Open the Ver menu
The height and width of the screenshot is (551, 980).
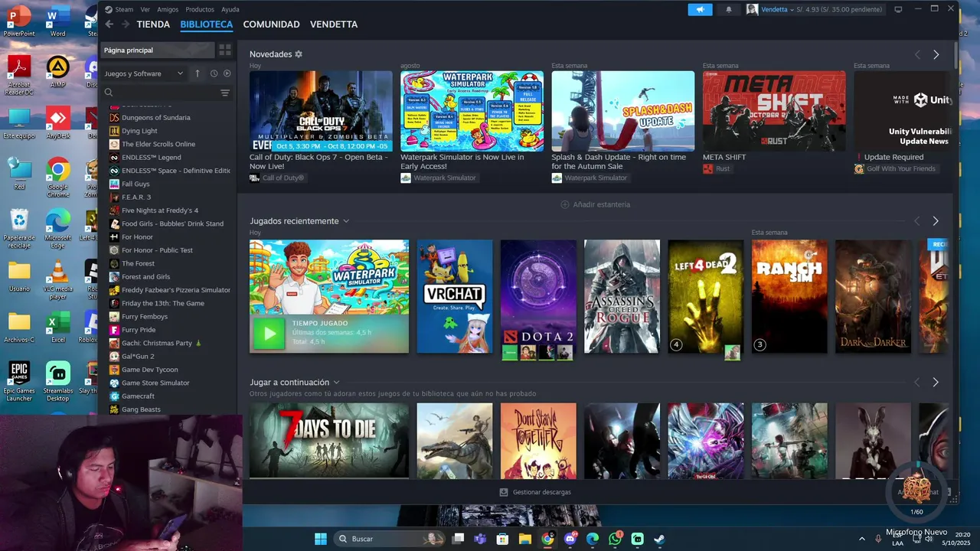point(145,9)
